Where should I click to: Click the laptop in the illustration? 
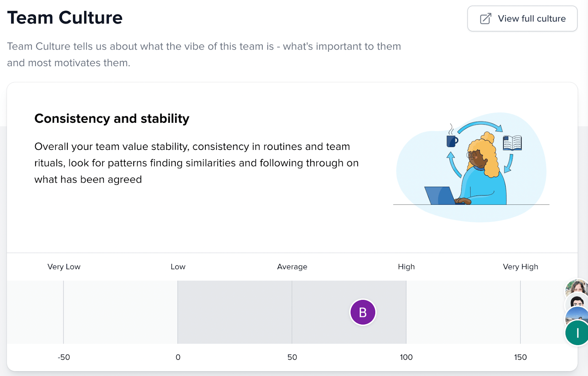(x=440, y=196)
